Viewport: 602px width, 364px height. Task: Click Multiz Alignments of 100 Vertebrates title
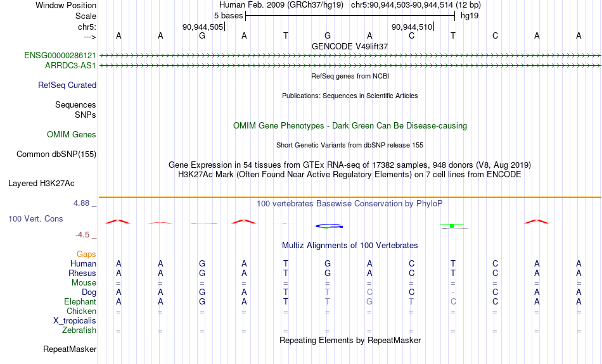coord(350,246)
